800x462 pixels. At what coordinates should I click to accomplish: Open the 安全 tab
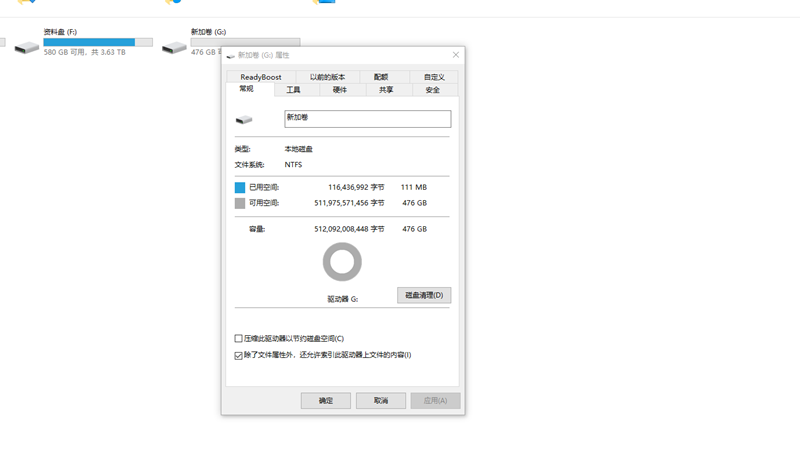click(433, 90)
